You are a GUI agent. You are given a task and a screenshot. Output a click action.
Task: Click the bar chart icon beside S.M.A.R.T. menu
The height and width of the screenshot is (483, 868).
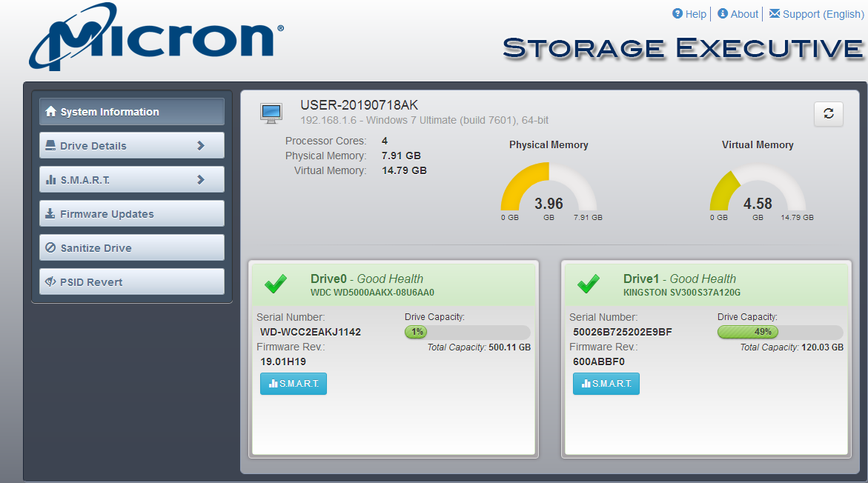51,180
